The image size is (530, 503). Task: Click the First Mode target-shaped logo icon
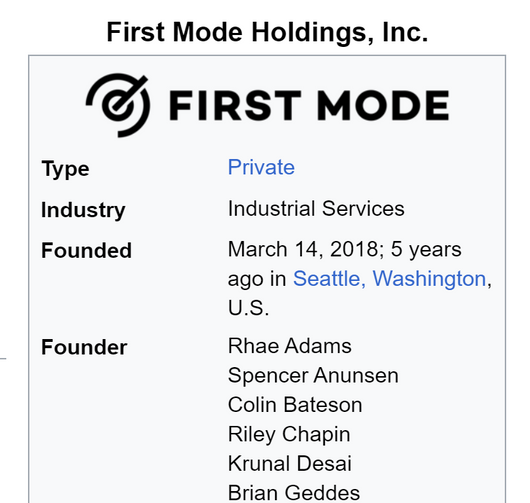(x=118, y=105)
